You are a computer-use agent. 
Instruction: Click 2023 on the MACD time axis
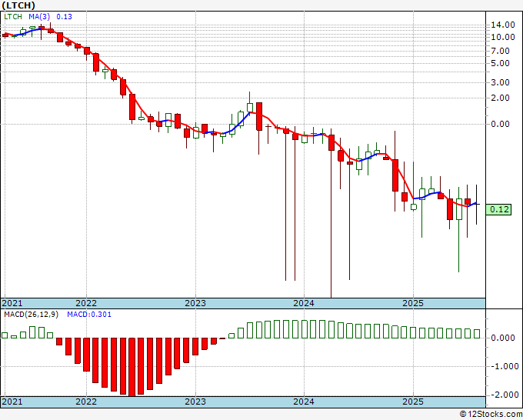[195, 402]
